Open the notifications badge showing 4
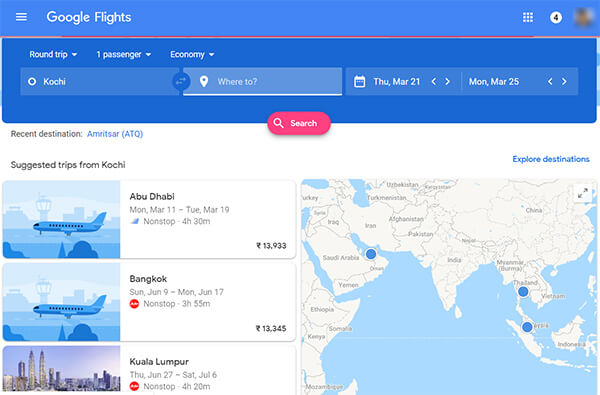Screen dimensions: 600x395 556,17
